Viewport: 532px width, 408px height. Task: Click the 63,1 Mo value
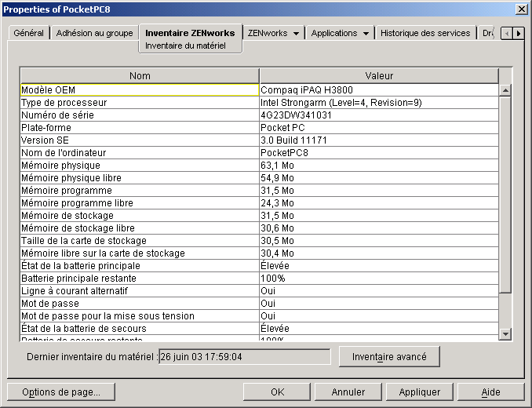(379, 166)
